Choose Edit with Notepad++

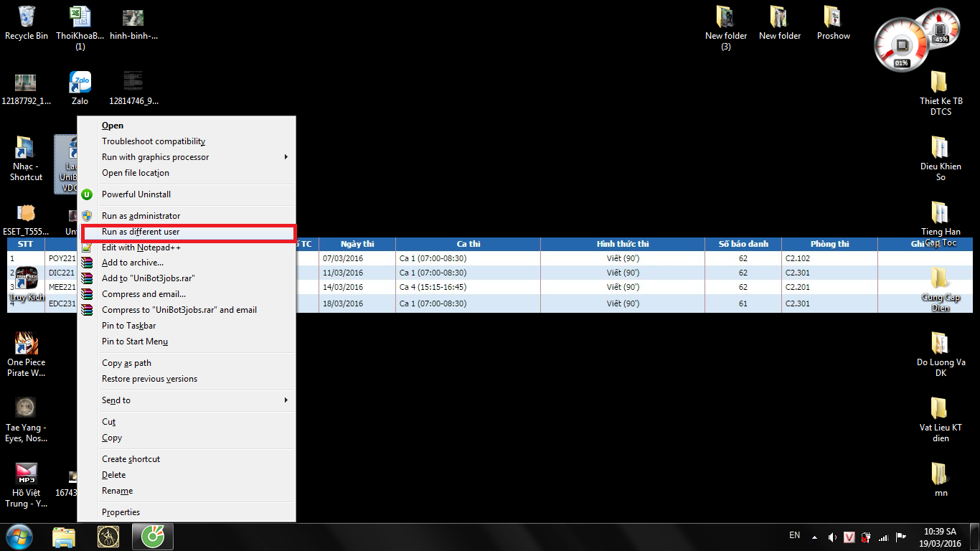pos(187,248)
